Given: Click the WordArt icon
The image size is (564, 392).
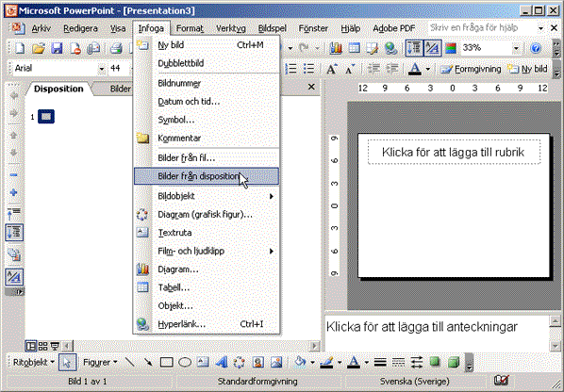Looking at the screenshot, I should click(222, 362).
